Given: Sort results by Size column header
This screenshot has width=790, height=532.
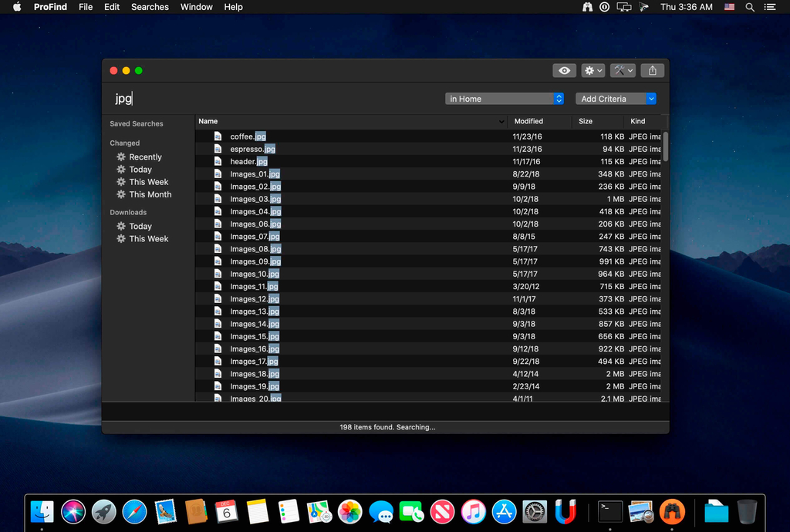Looking at the screenshot, I should coord(586,121).
